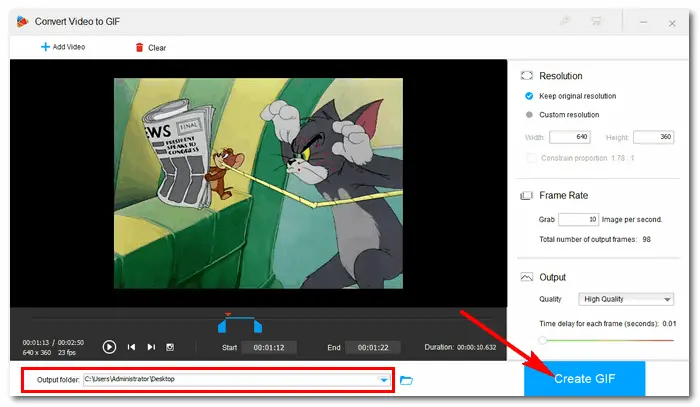This screenshot has height=407, width=700.
Task: Click the app logo in title bar
Action: 22,21
